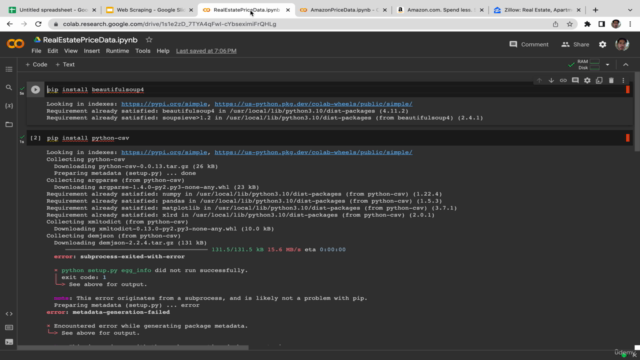Switch to the Amazon.com tab
Image resolution: width=640 pixels, height=360 pixels.
440,10
